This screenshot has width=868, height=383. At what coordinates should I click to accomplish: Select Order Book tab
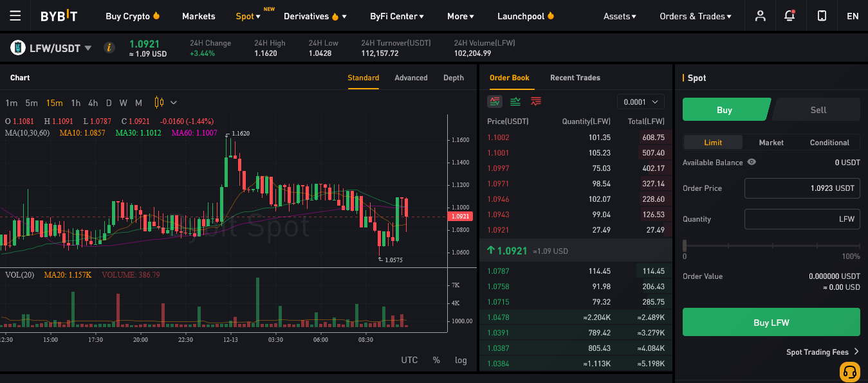(x=510, y=78)
